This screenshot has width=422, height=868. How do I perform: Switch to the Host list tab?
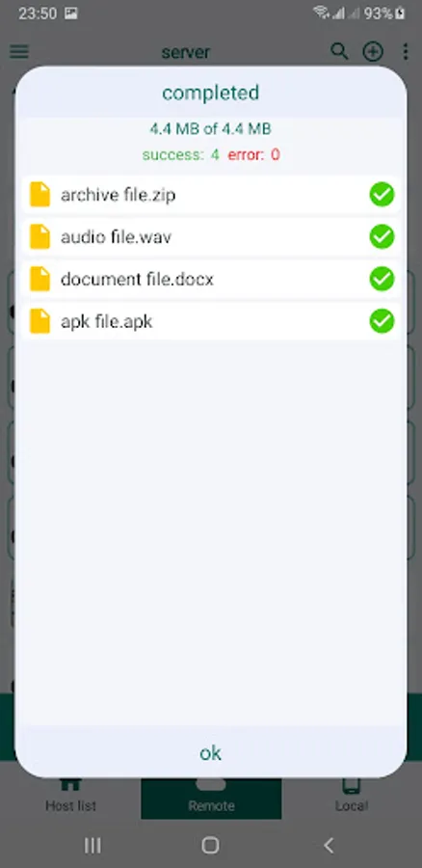pos(70,798)
